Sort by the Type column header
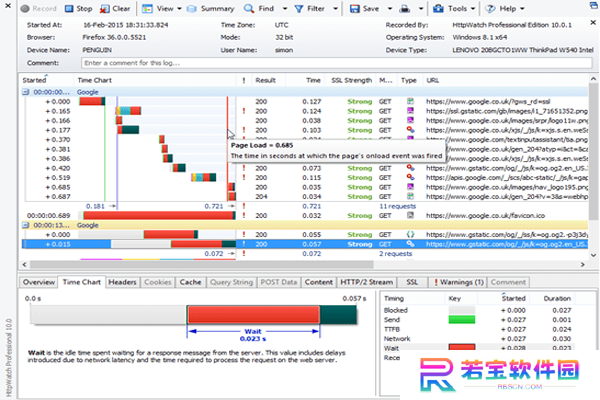 (x=409, y=80)
